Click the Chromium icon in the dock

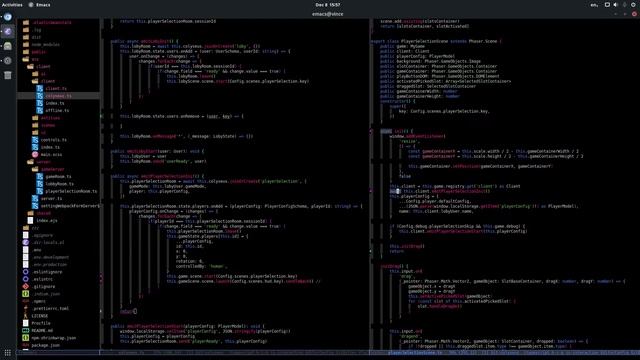pyautogui.click(x=8, y=17)
